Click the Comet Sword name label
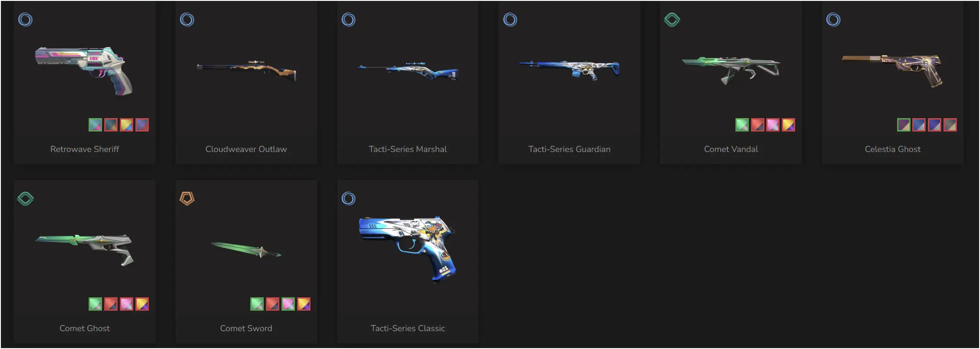Image resolution: width=980 pixels, height=349 pixels. pyautogui.click(x=246, y=328)
